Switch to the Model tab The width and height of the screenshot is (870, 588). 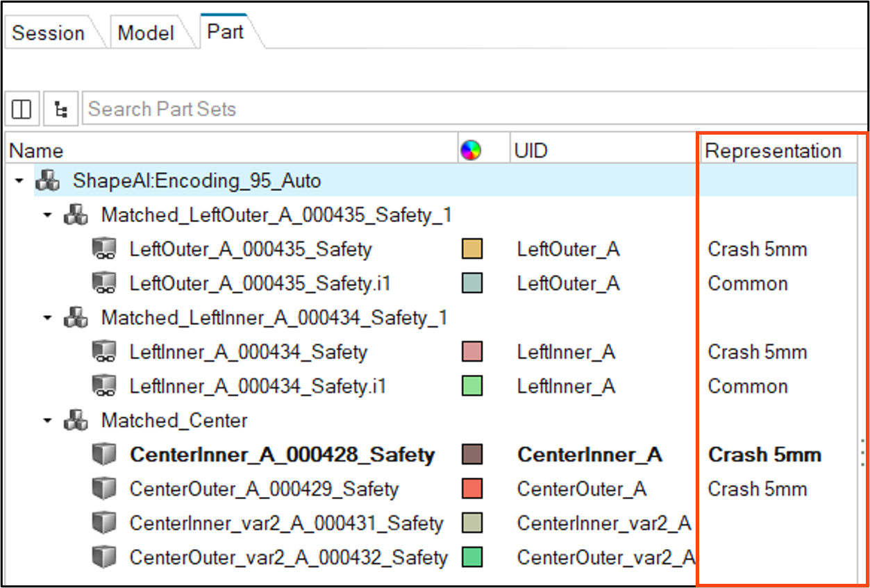pyautogui.click(x=146, y=33)
